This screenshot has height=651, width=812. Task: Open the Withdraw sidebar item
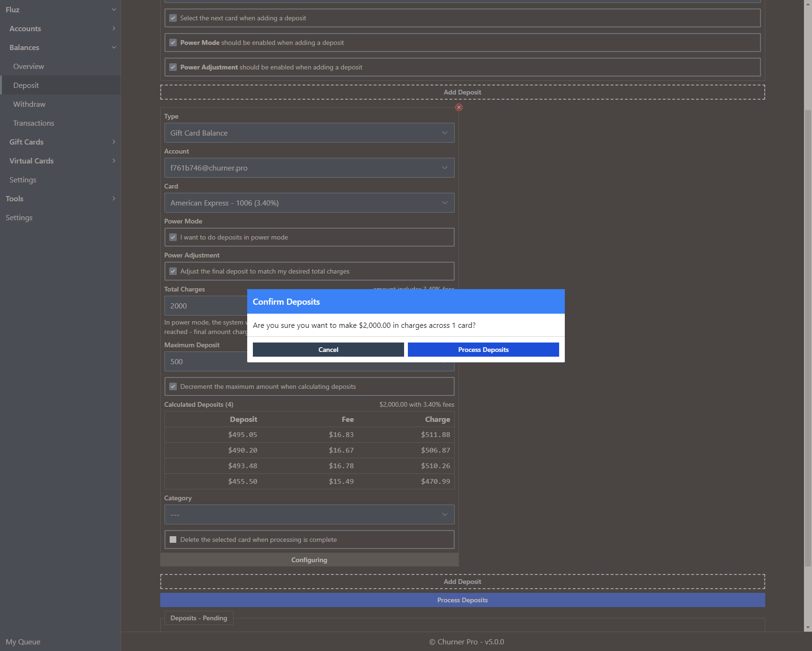[29, 104]
